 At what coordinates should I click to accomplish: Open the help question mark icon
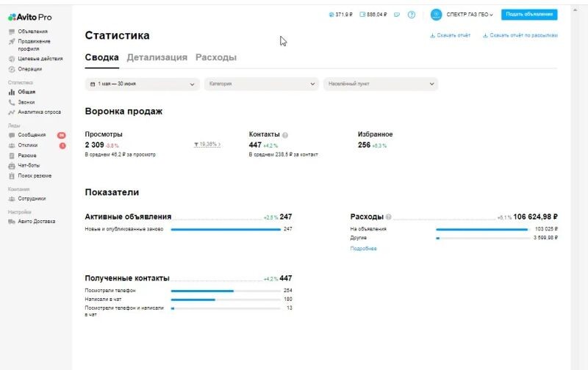click(412, 15)
